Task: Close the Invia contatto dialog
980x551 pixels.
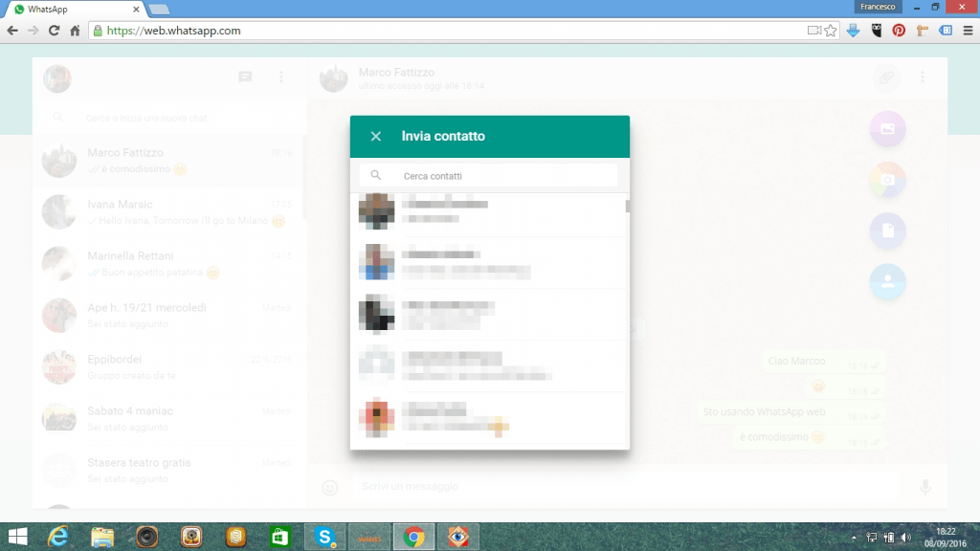Action: click(x=375, y=136)
